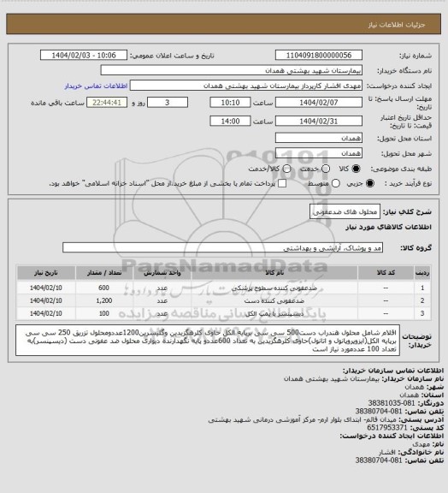
Task: Click the remaining days field showing 3
Action: pos(168,103)
